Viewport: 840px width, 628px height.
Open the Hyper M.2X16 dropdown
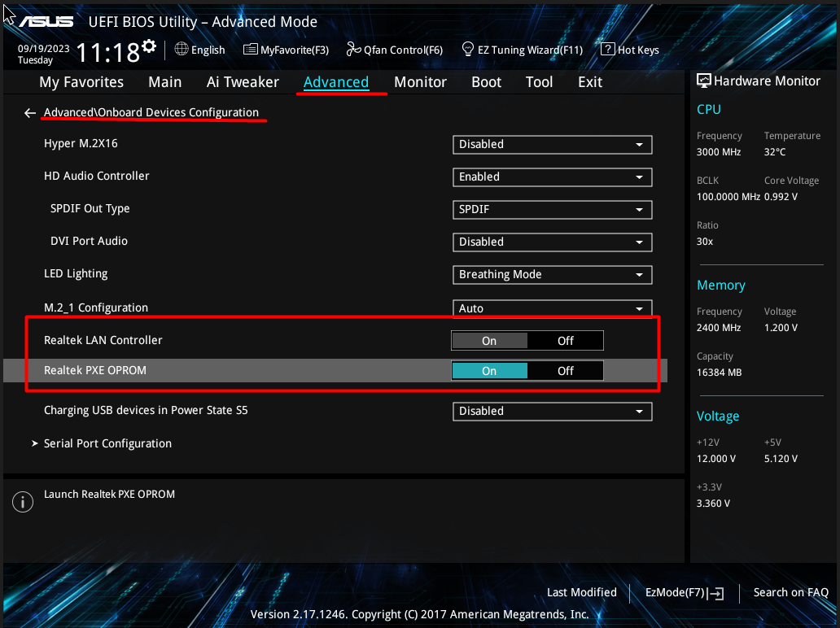[552, 145]
